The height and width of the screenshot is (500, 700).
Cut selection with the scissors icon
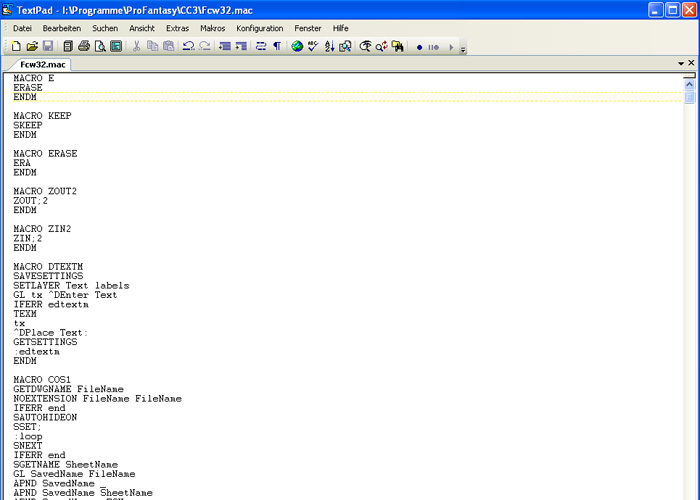coord(137,46)
